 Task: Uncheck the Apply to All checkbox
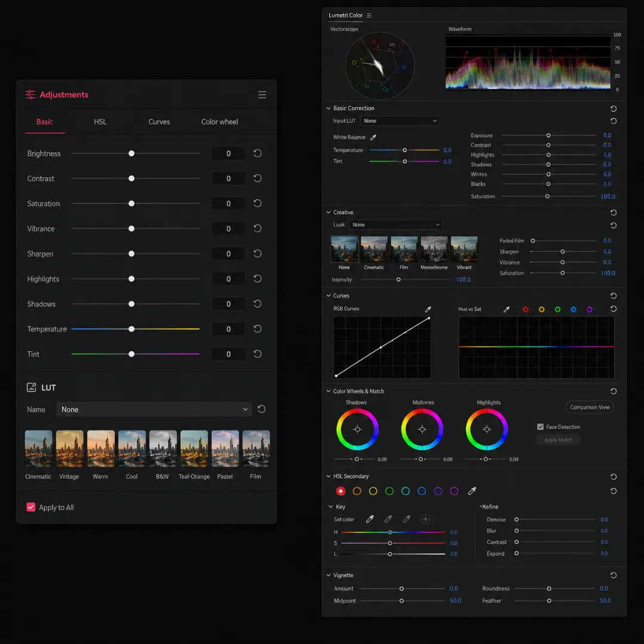31,507
